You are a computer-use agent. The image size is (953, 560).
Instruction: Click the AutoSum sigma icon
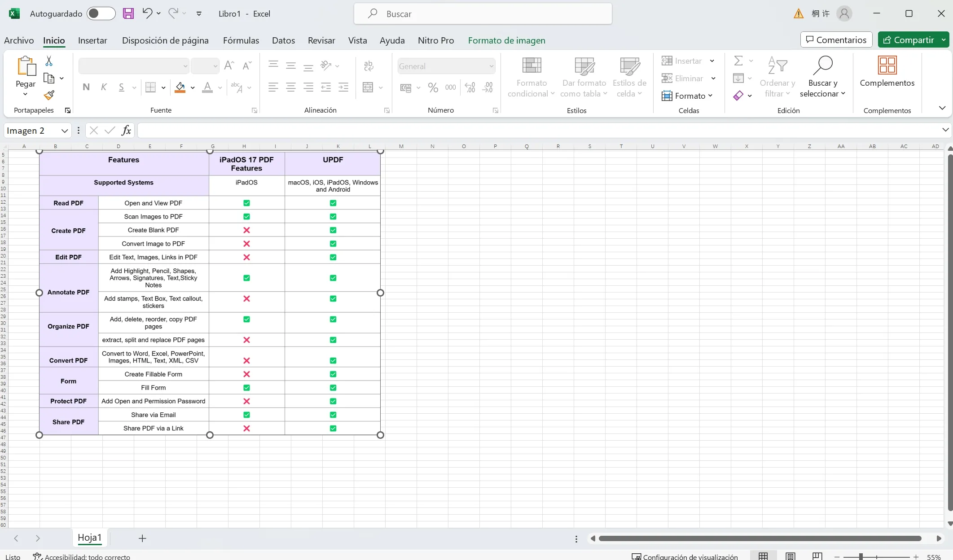[x=738, y=61]
